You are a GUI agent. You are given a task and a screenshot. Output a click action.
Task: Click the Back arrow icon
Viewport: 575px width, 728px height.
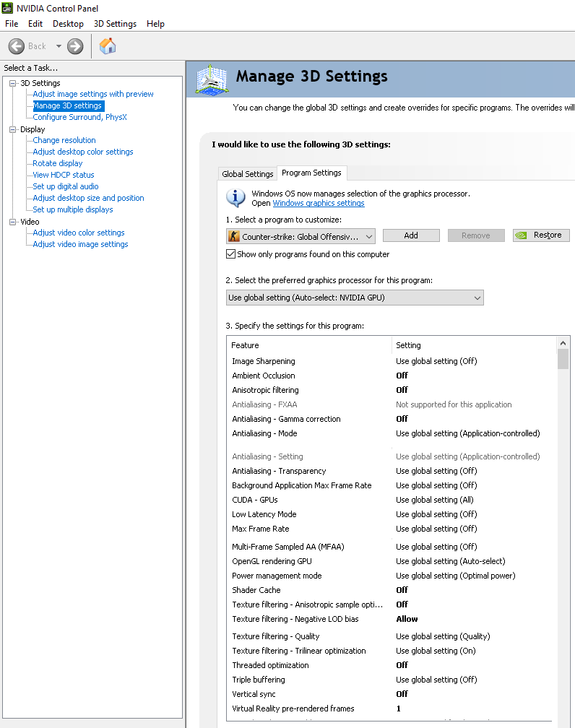17,46
